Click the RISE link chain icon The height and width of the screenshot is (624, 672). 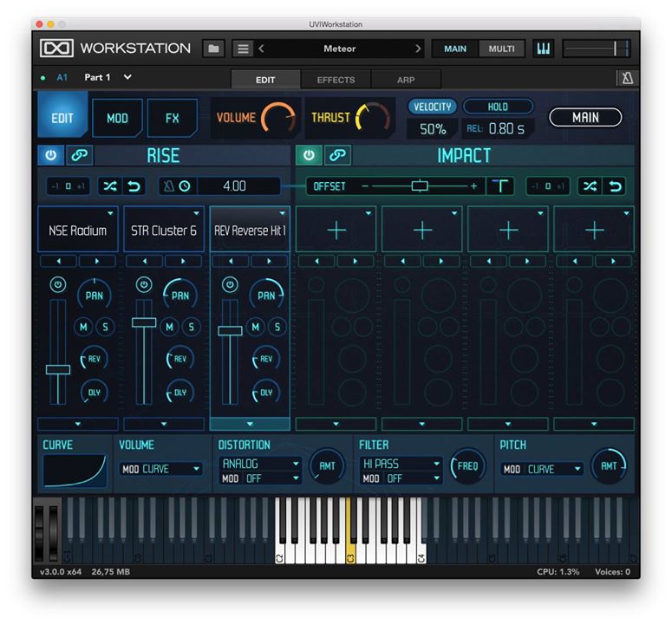79,154
